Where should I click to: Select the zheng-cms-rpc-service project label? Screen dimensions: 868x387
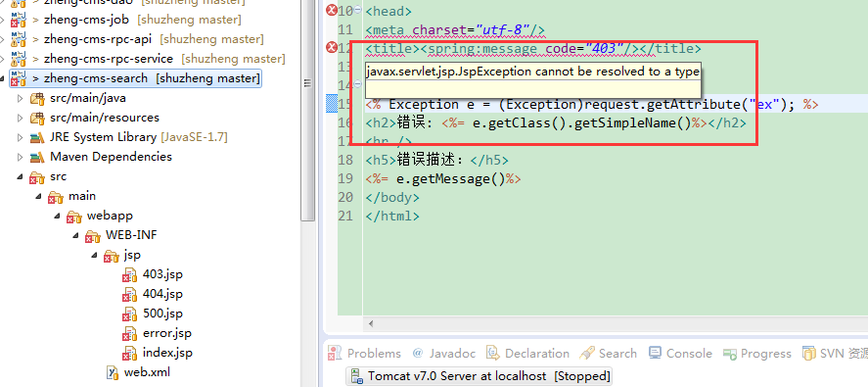point(109,59)
